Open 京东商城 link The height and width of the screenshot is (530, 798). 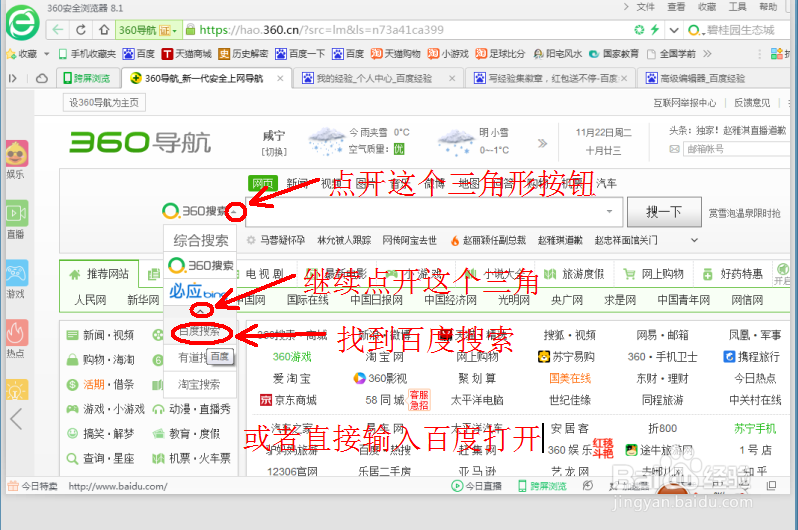288,400
